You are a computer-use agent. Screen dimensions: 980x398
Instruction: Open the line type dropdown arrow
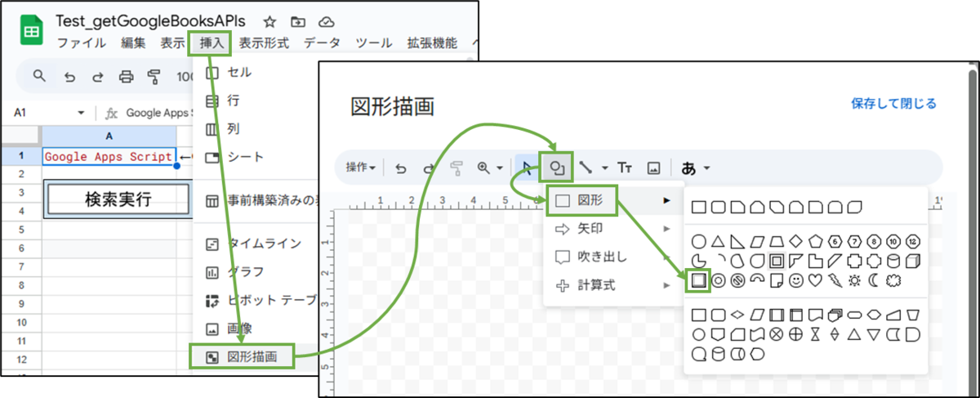click(604, 168)
